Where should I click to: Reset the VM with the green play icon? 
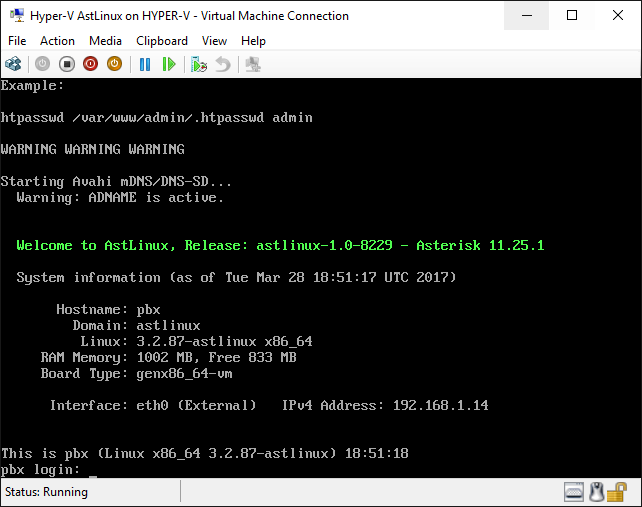(x=169, y=64)
